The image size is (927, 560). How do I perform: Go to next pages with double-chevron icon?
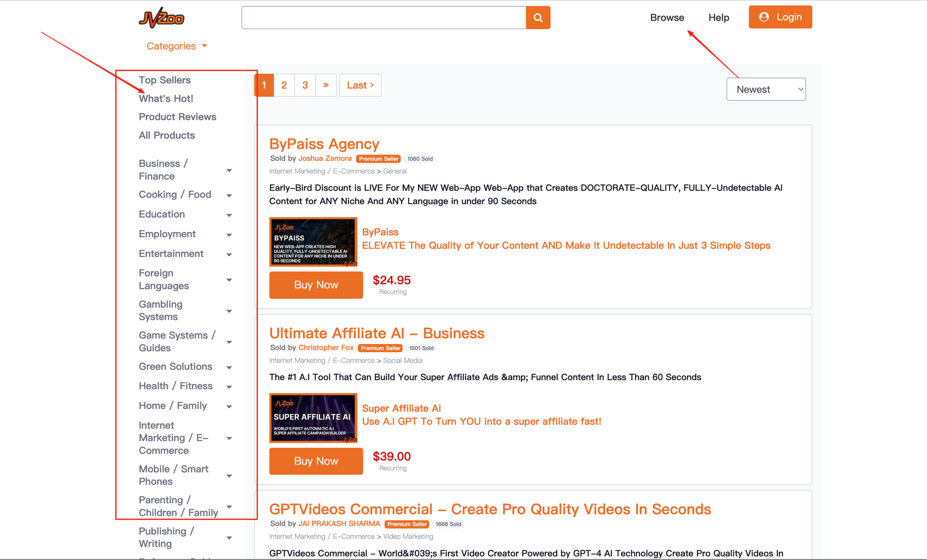(x=325, y=85)
